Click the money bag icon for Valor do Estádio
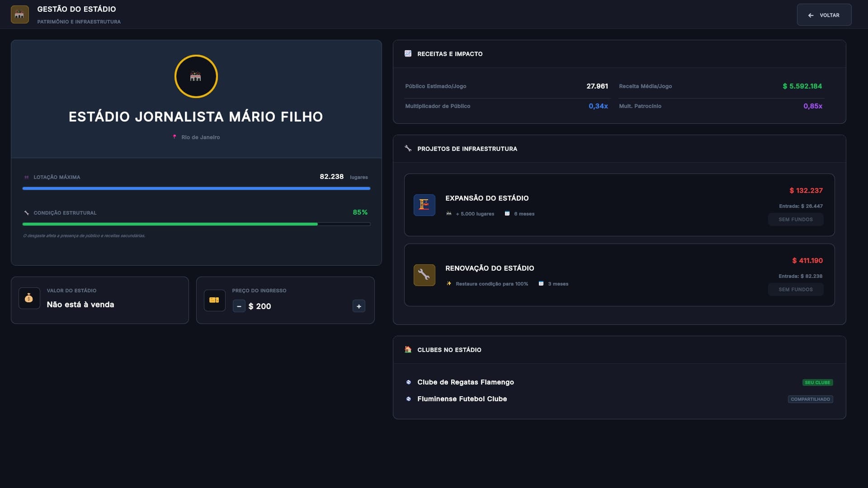This screenshot has width=868, height=488. [29, 298]
